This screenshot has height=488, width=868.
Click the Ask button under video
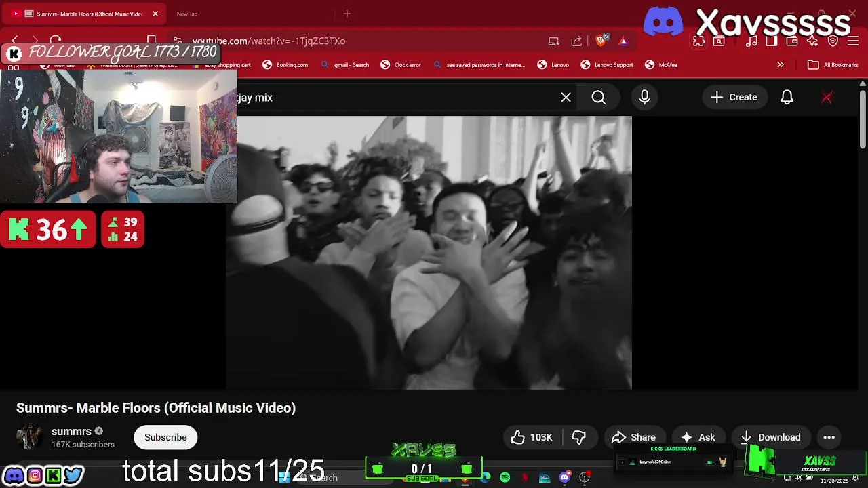[698, 437]
